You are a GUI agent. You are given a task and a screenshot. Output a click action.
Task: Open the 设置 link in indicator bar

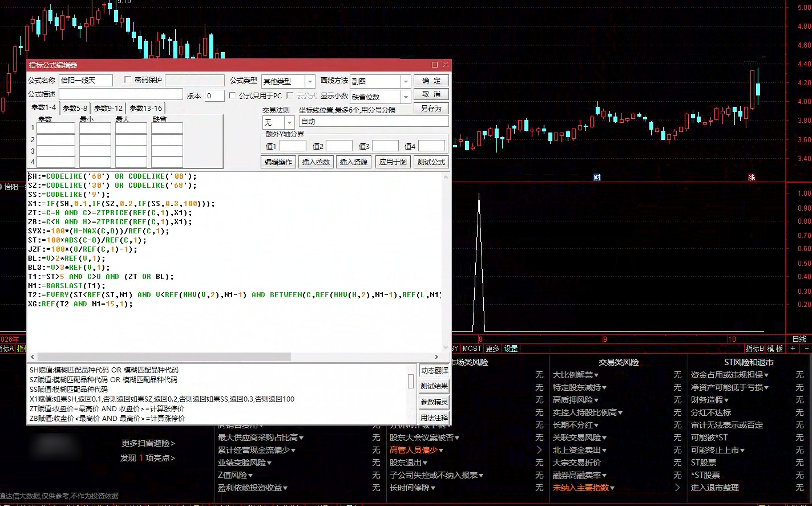[x=511, y=348]
